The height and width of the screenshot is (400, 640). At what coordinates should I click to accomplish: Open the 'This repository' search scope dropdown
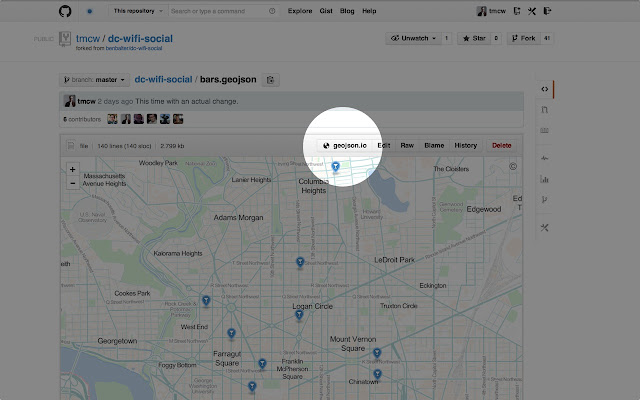click(x=138, y=11)
